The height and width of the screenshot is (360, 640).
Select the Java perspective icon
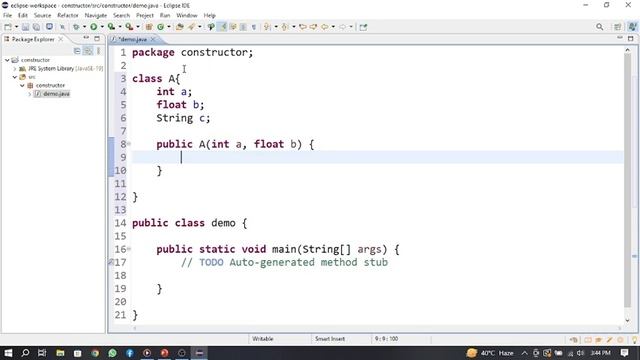coord(632,27)
